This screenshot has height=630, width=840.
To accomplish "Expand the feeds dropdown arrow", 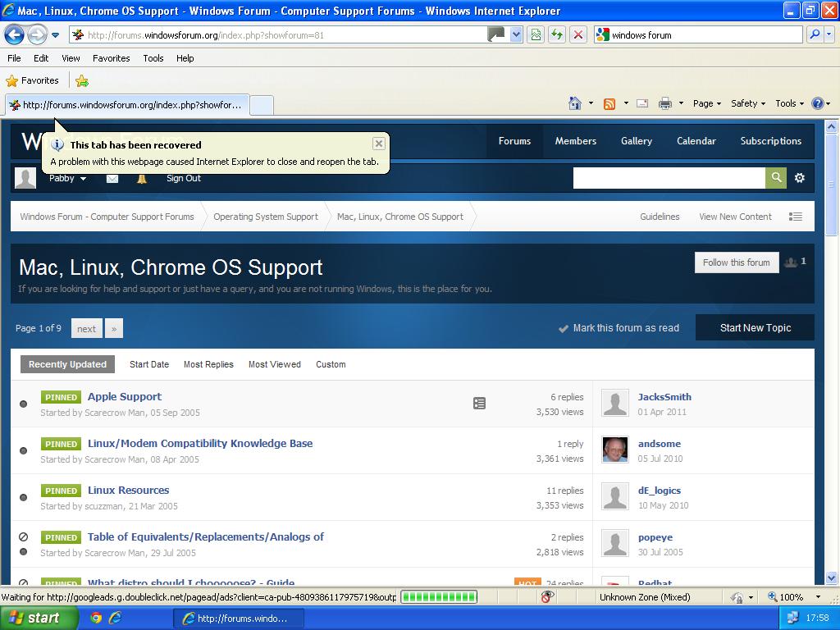I will point(626,103).
